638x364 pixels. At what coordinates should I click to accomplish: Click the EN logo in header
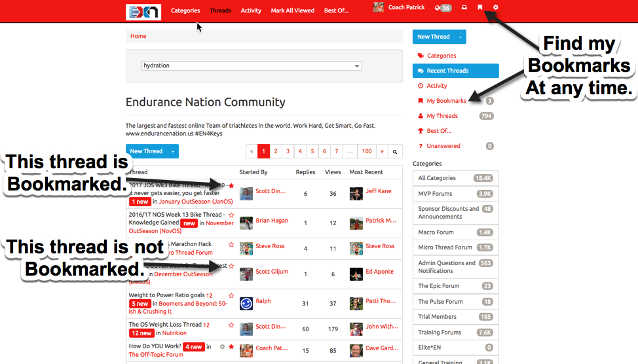coord(143,12)
